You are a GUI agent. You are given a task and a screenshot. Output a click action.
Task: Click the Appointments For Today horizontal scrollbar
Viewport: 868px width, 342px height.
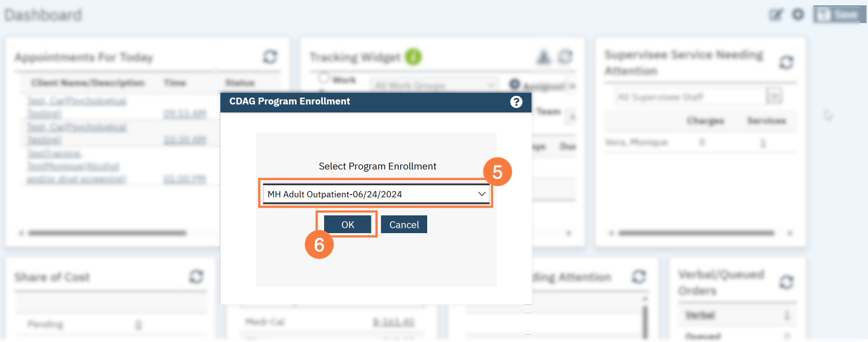[x=107, y=233]
